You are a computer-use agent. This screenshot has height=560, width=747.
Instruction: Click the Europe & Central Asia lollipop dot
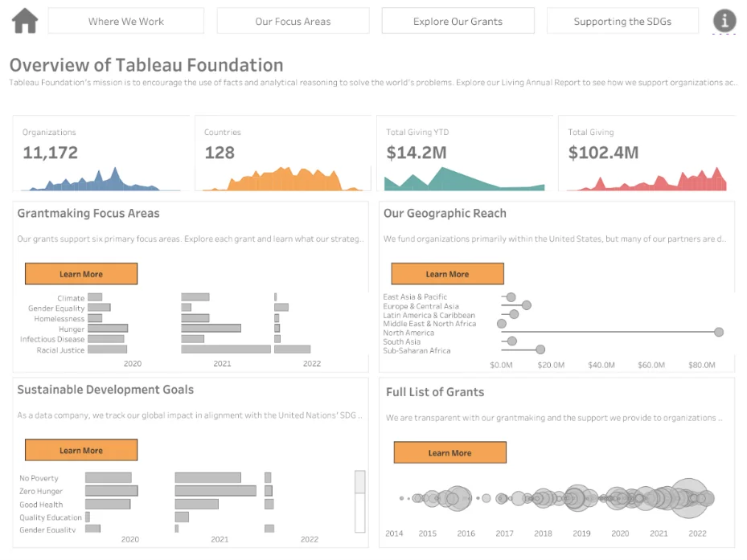[x=527, y=305]
